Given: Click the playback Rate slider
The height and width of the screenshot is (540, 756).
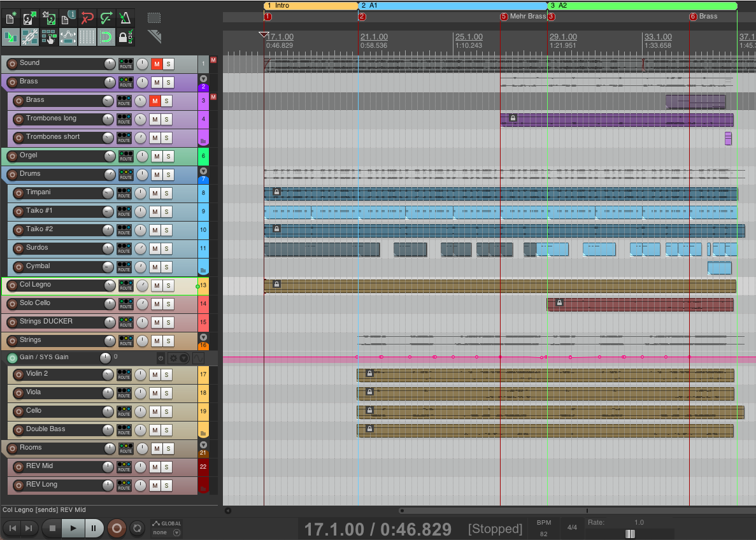Looking at the screenshot, I should tap(630, 534).
